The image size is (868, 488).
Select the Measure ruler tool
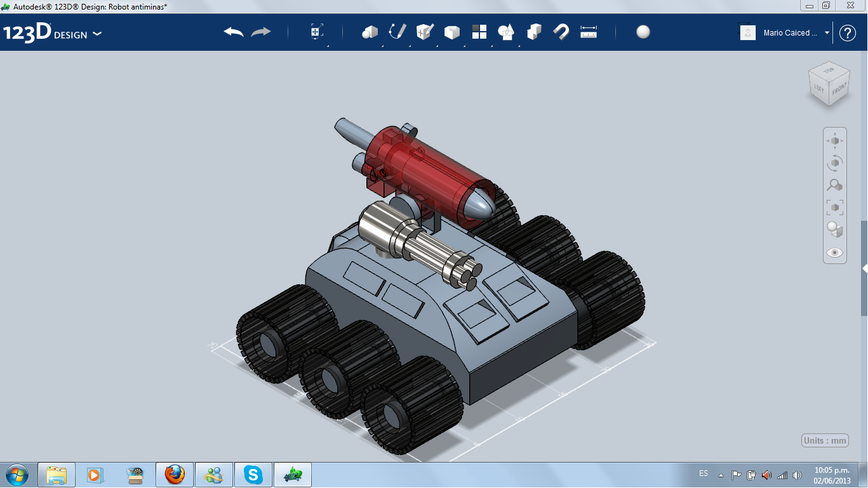(x=589, y=32)
